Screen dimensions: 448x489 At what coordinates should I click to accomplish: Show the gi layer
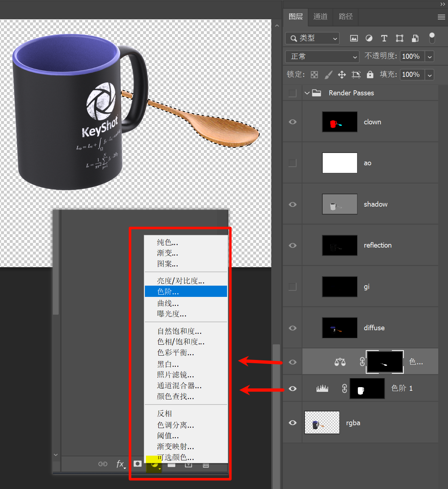click(x=292, y=287)
